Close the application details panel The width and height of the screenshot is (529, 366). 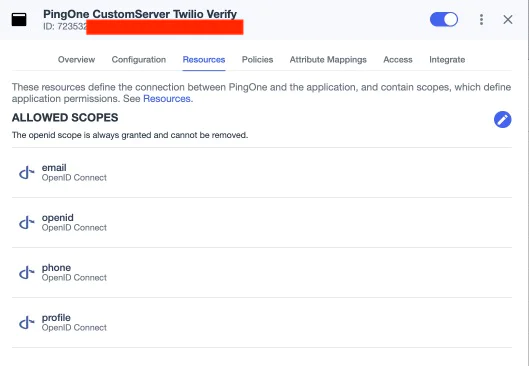pos(508,20)
